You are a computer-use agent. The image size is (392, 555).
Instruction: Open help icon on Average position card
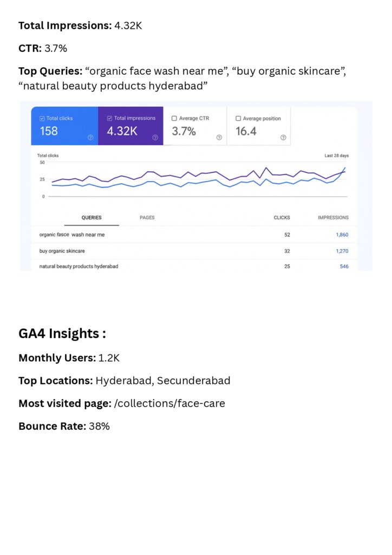[x=283, y=138]
